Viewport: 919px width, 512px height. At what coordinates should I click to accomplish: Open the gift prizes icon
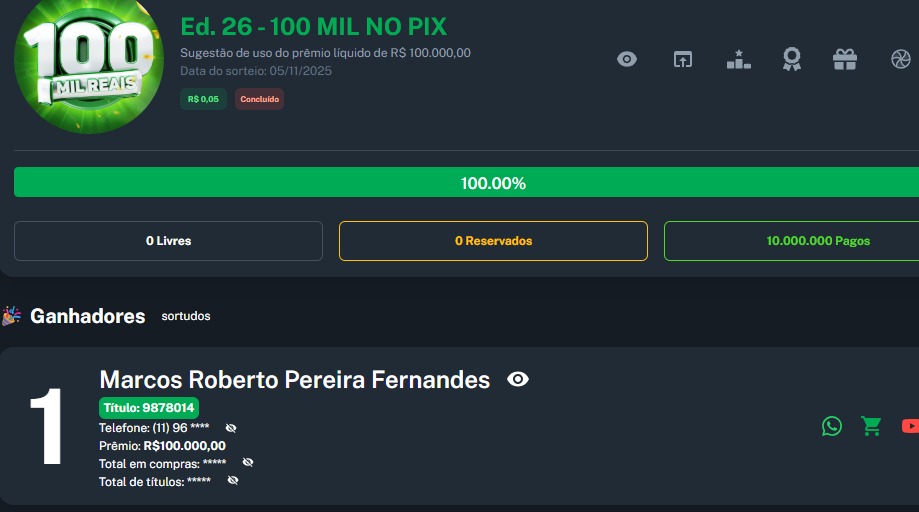[845, 59]
